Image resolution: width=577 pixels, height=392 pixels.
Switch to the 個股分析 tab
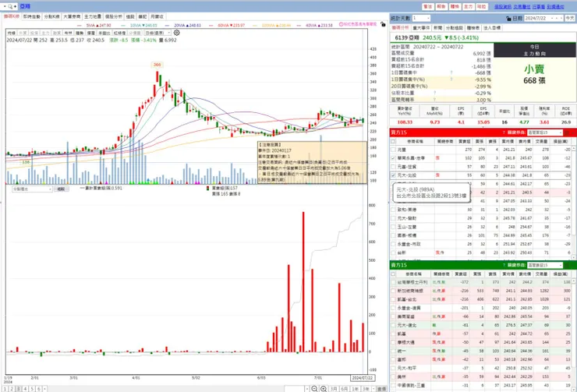point(113,16)
